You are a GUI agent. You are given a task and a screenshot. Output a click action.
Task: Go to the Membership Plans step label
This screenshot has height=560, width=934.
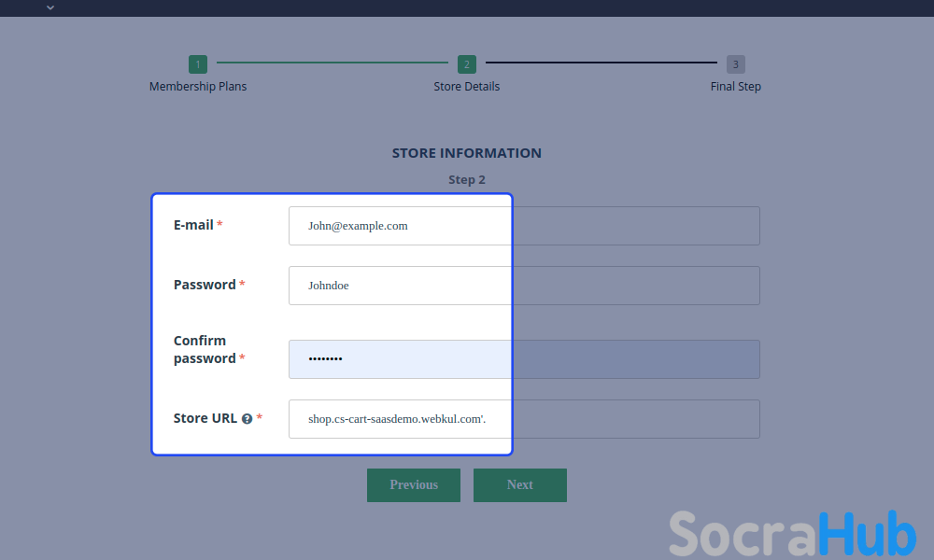[198, 87]
